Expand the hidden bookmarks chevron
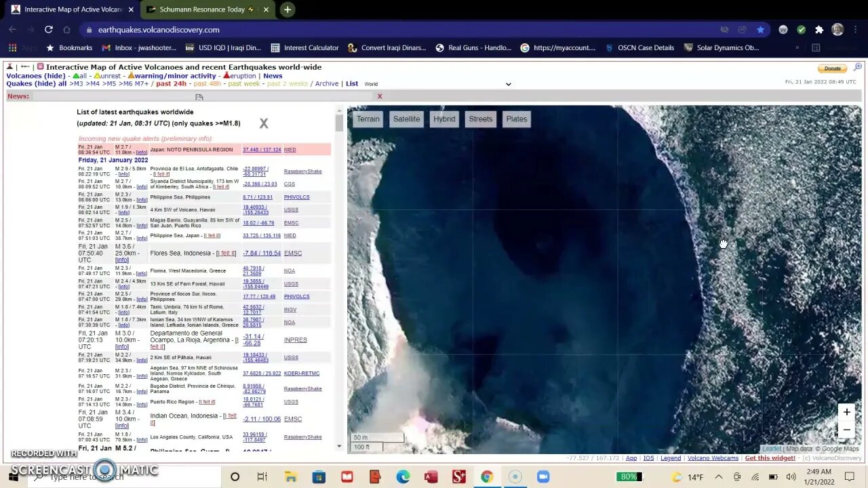868x488 pixels. point(797,48)
